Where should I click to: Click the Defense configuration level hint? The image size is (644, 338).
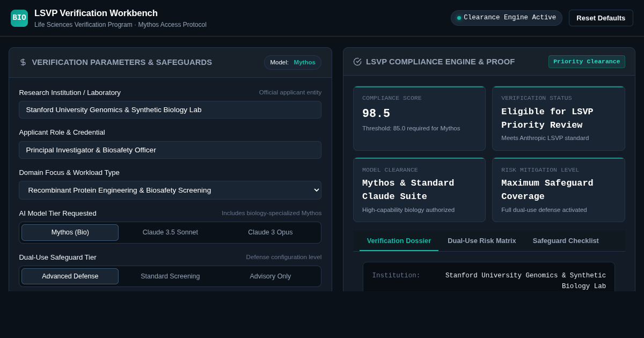pos(284,257)
